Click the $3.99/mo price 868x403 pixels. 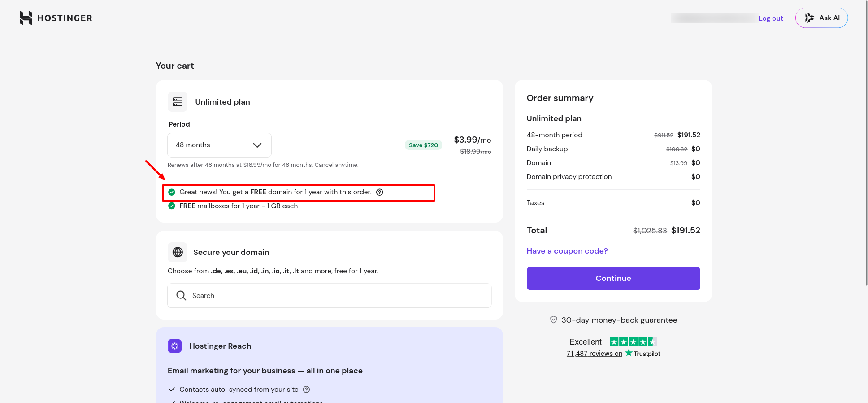473,140
